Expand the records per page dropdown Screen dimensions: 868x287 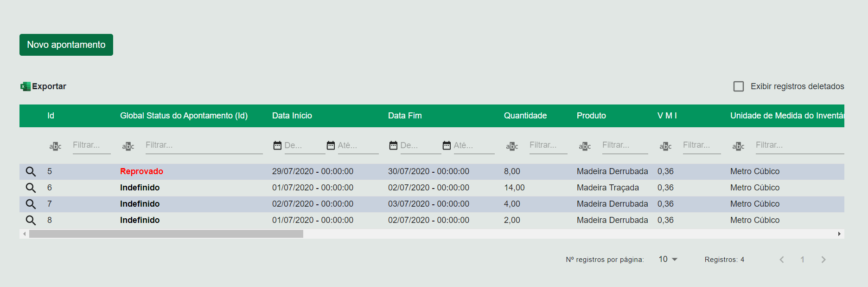pyautogui.click(x=668, y=259)
